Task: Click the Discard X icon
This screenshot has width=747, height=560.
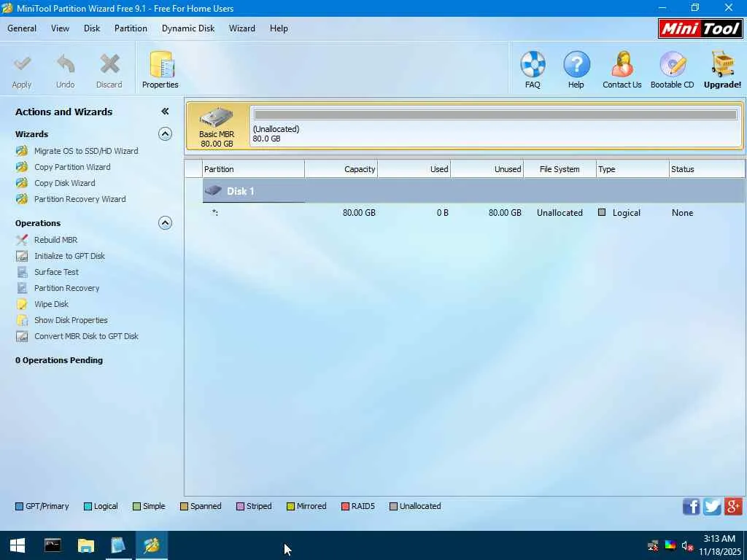Action: [109, 64]
